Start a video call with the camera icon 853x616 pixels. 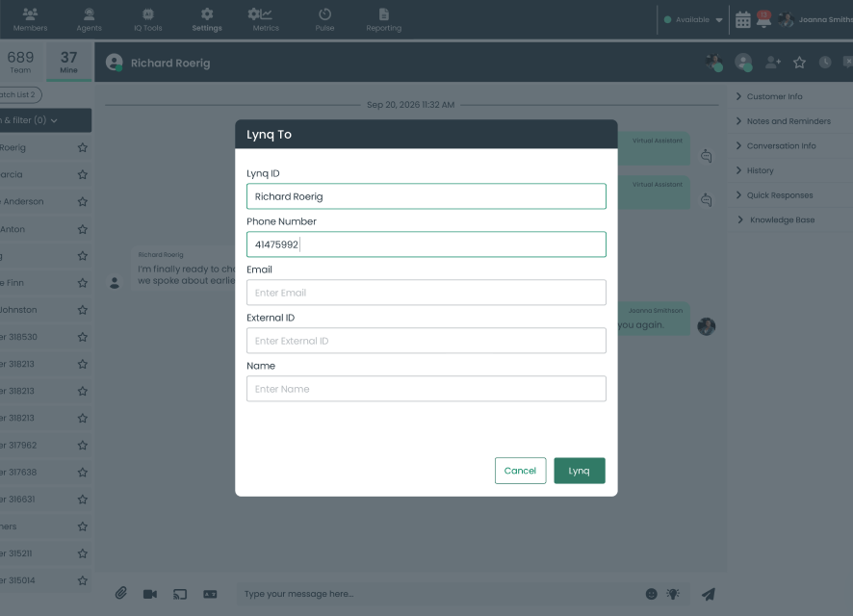coord(150,594)
